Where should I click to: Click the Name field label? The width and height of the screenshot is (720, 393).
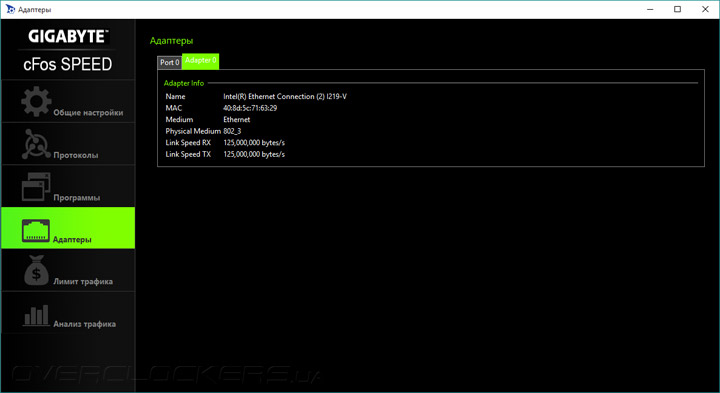pos(175,96)
